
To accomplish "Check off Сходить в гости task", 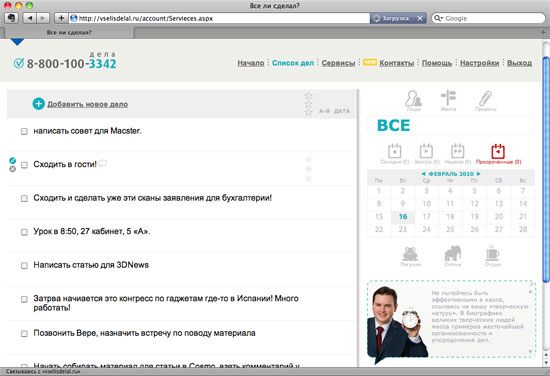I will pos(24,165).
